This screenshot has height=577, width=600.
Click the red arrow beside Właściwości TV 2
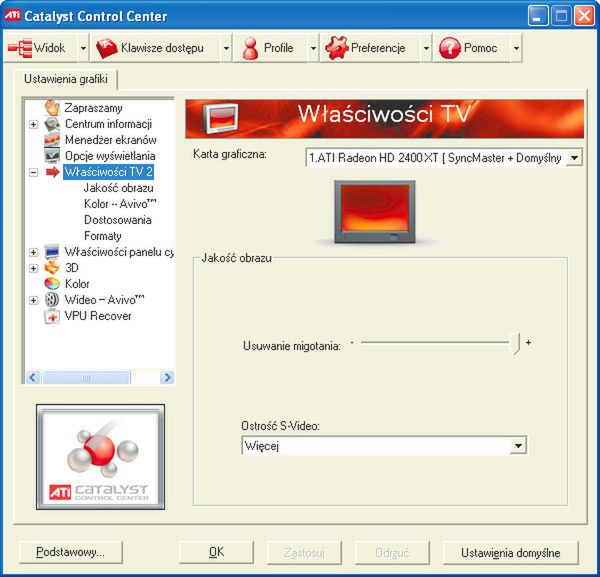pos(52,172)
